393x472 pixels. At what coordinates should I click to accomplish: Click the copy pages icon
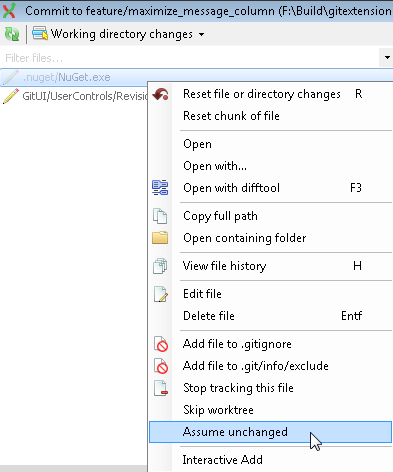point(160,216)
